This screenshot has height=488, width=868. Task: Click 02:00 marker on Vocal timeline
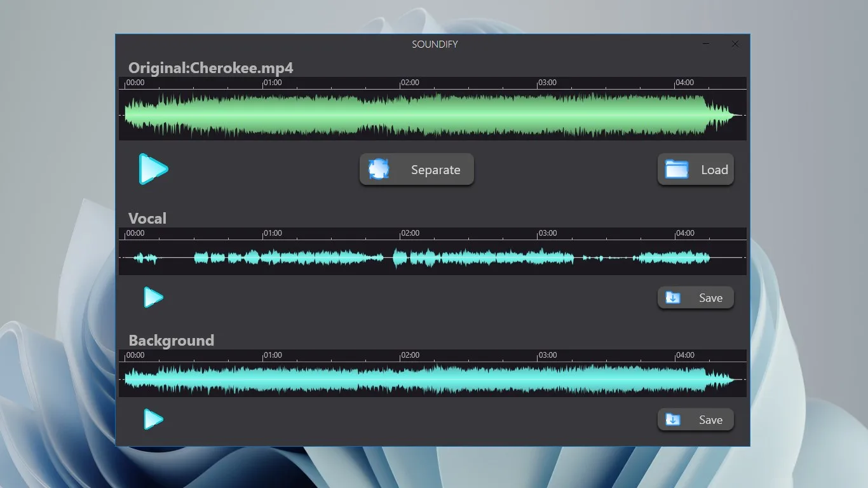[x=410, y=233]
